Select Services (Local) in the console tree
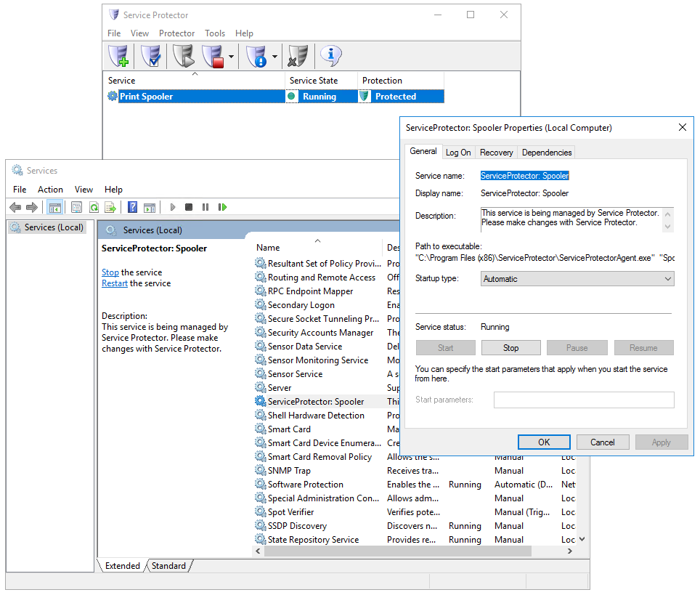700x595 pixels. (48, 227)
